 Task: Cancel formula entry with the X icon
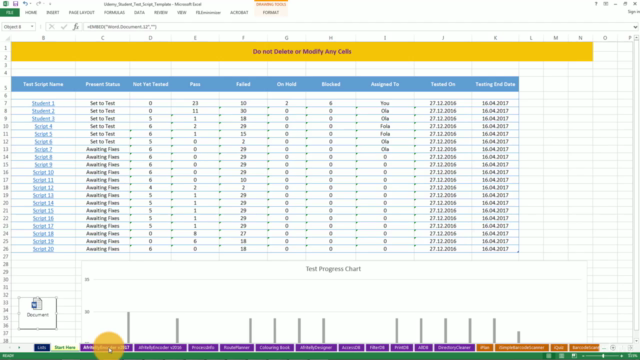51,27
